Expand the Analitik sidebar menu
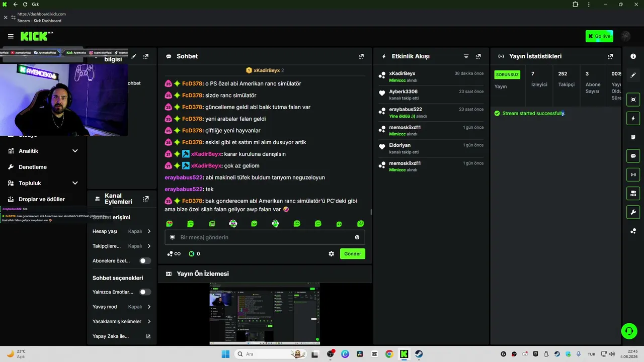The image size is (644, 362). point(75,151)
